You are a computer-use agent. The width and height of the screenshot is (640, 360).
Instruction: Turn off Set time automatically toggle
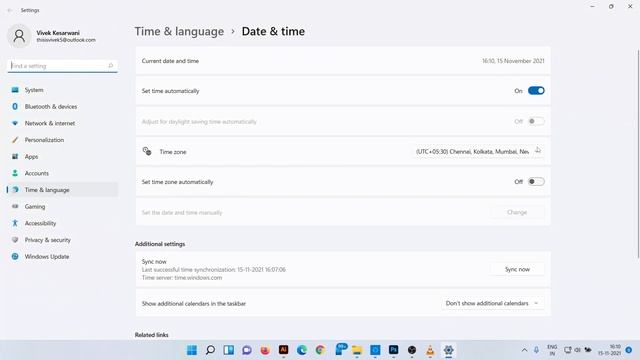coord(536,91)
